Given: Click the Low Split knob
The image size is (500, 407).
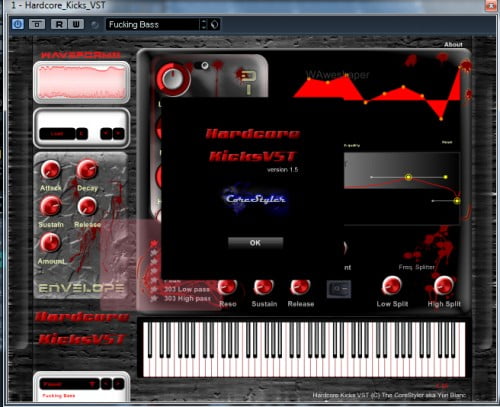Looking at the screenshot, I should (392, 286).
